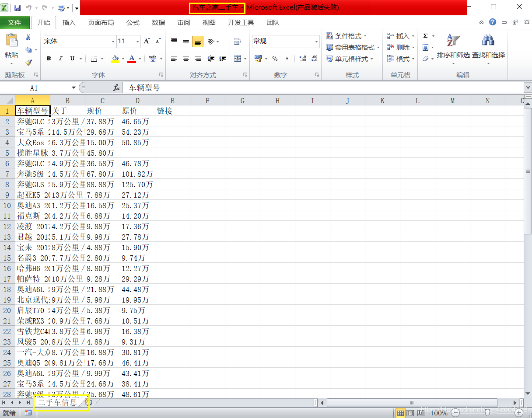Click the Save icon in quick access toolbar
The width and height of the screenshot is (532, 418).
click(17, 8)
